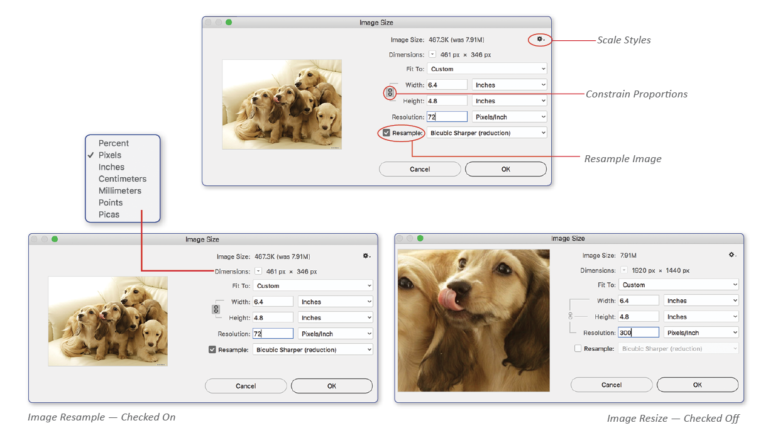This screenshot has height=445, width=768.
Task: Click Width field in top dialog
Action: click(x=447, y=85)
